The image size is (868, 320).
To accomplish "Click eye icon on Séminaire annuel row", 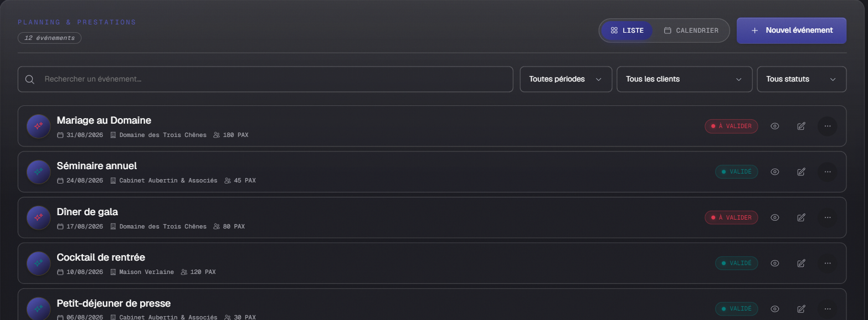I will [x=775, y=172].
